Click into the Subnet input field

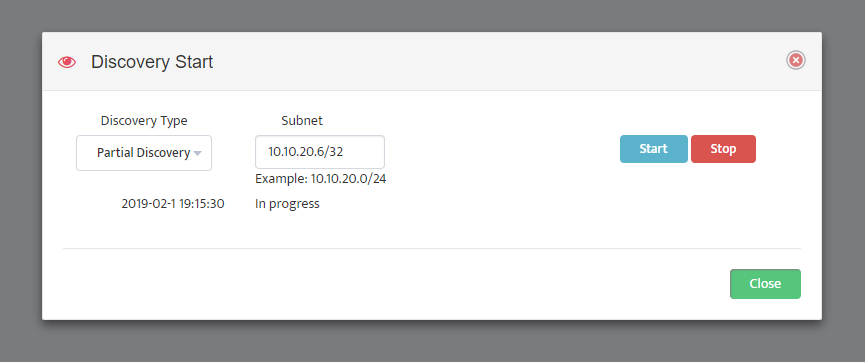320,152
